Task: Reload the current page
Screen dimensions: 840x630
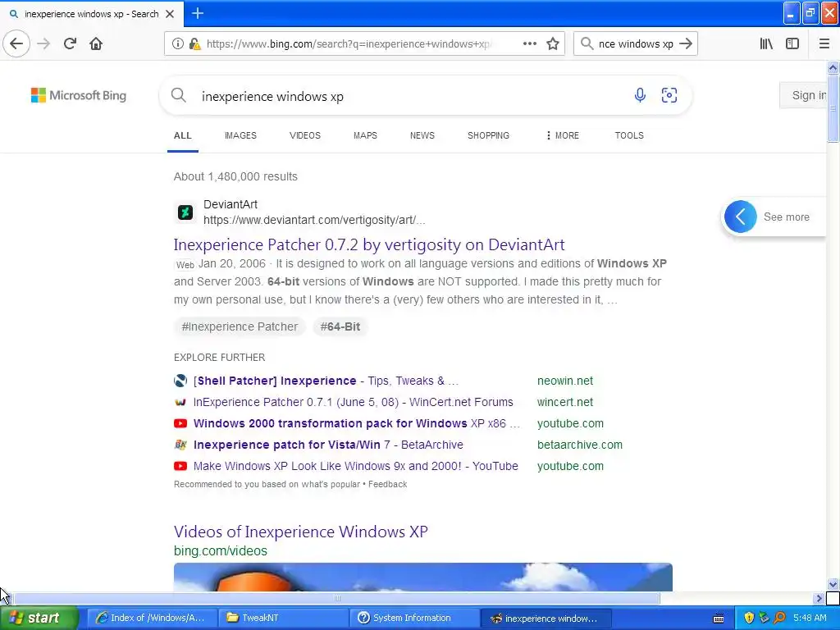Action: pyautogui.click(x=70, y=43)
